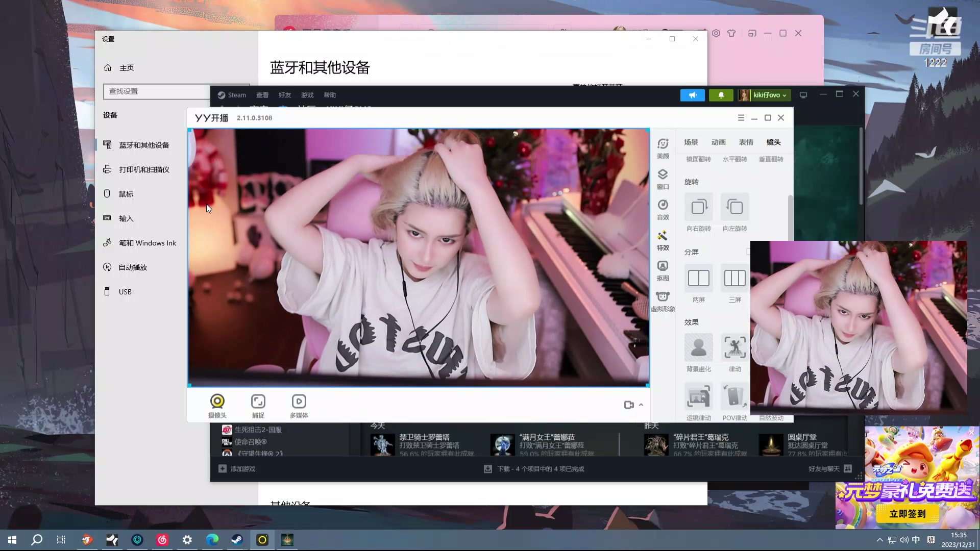
Task: Apply the 背景虚化 background blur effect
Action: [x=698, y=347]
